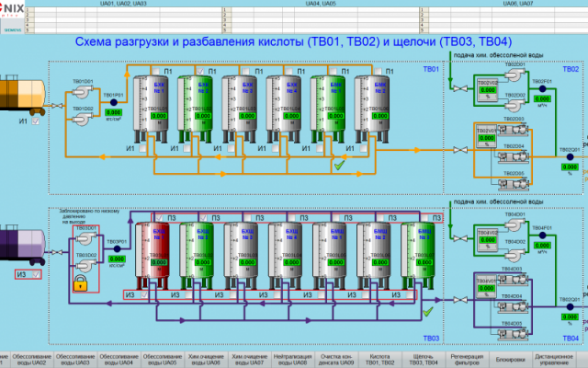Click the green checkmark under the acid tanks
Viewport: 588px width, 368px height.
click(x=339, y=165)
